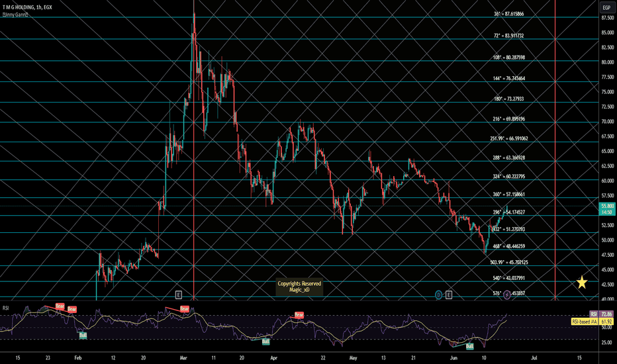The height and width of the screenshot is (364, 617).
Task: Click the 22 date label on the time axis
Action: [x=323, y=358]
